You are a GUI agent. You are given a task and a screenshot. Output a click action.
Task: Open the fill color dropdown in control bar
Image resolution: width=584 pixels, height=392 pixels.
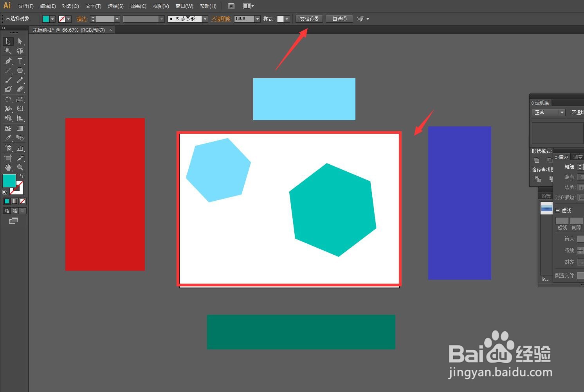[x=52, y=19]
